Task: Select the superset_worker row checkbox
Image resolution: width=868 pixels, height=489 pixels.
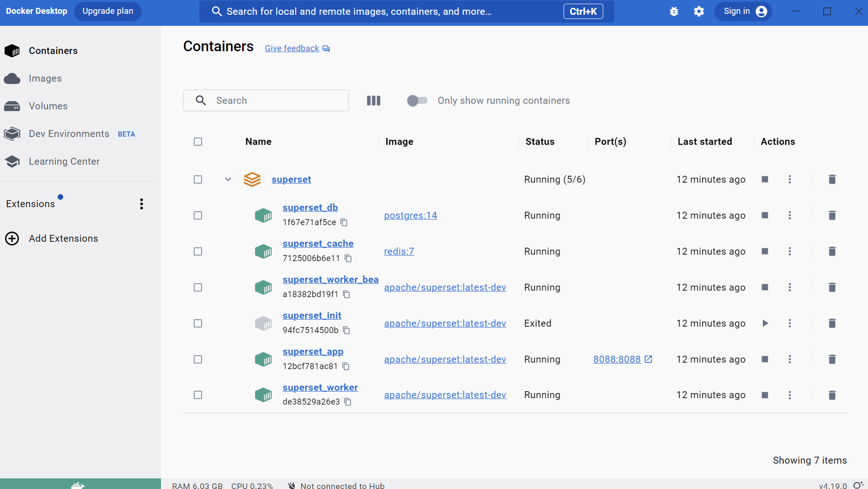Action: click(x=198, y=395)
